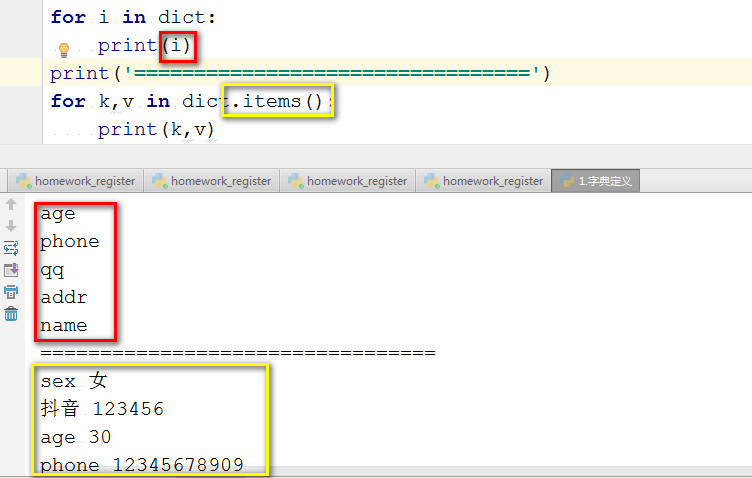Image resolution: width=752 pixels, height=478 pixels.
Task: Click the 'print(i)' code line
Action: coord(144,46)
